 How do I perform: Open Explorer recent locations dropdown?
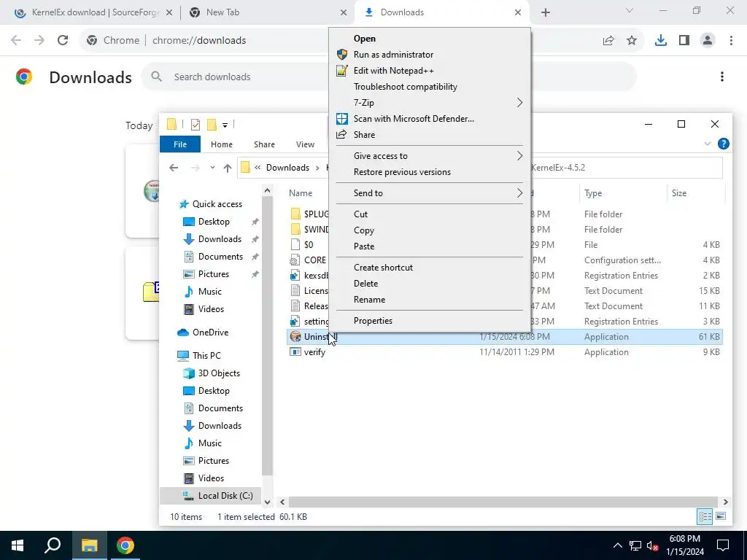pos(212,168)
